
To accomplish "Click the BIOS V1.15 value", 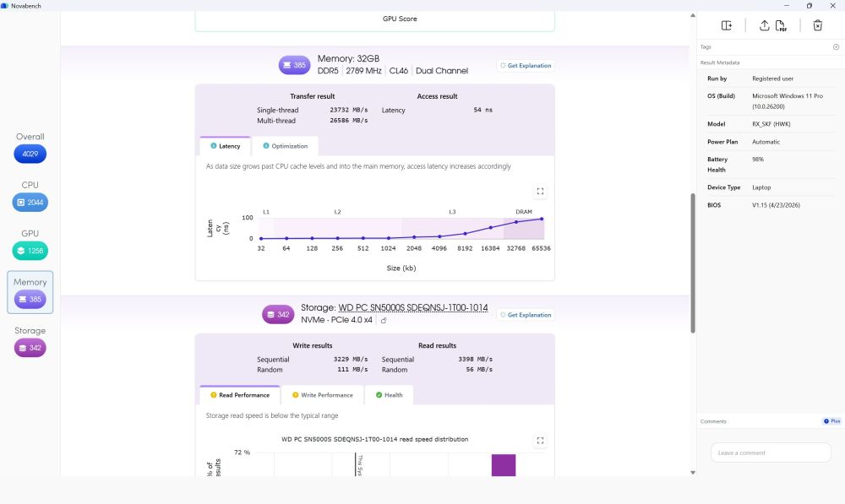I will [776, 205].
